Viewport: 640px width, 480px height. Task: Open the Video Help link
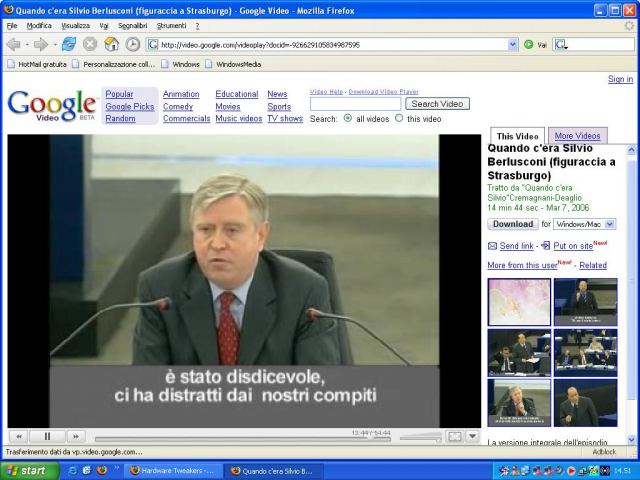(x=327, y=92)
